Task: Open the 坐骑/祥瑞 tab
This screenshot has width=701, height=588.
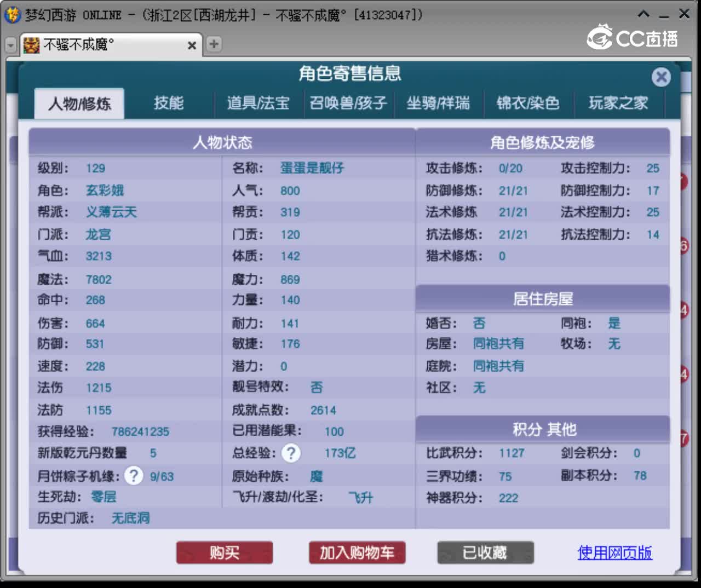Action: 438,103
